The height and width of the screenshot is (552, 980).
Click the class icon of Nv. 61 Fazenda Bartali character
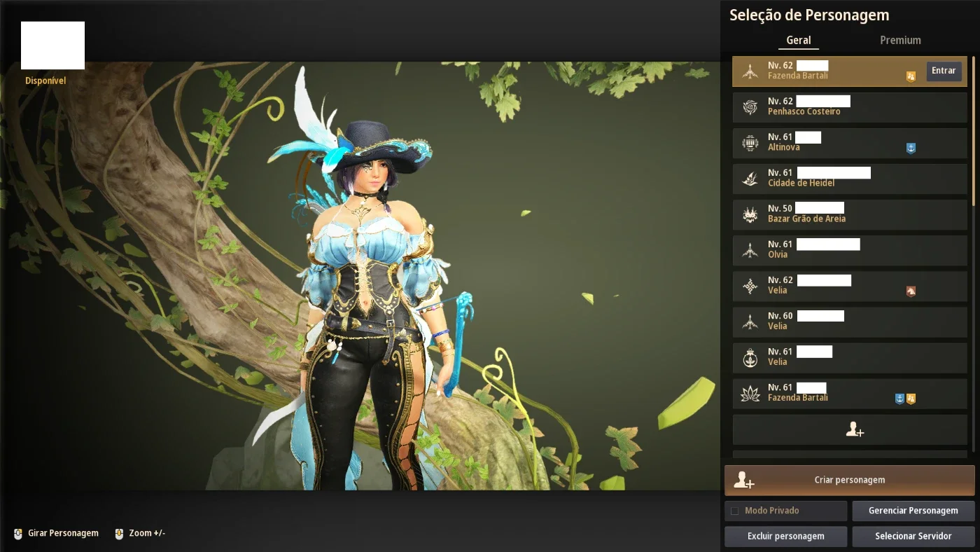coord(750,393)
